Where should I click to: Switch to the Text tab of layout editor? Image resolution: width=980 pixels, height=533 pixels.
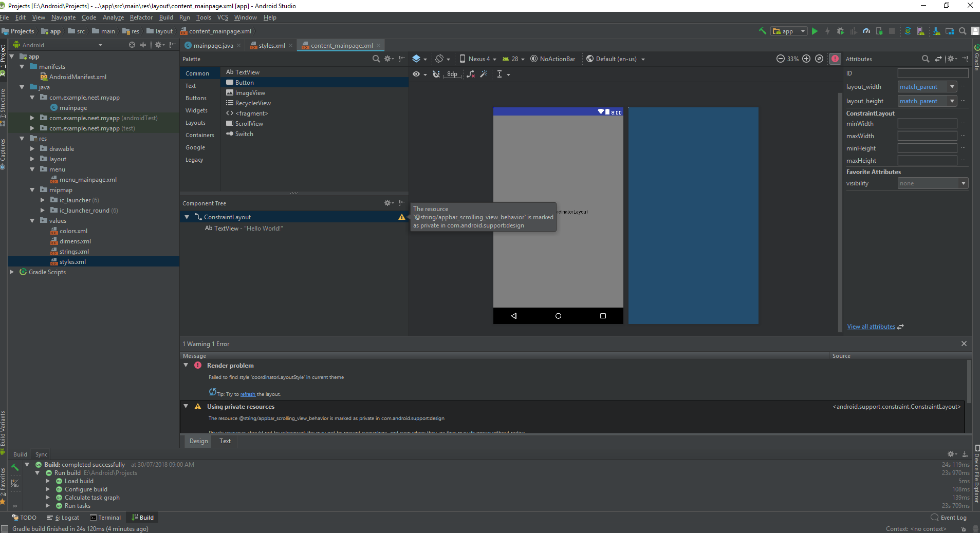225,441
